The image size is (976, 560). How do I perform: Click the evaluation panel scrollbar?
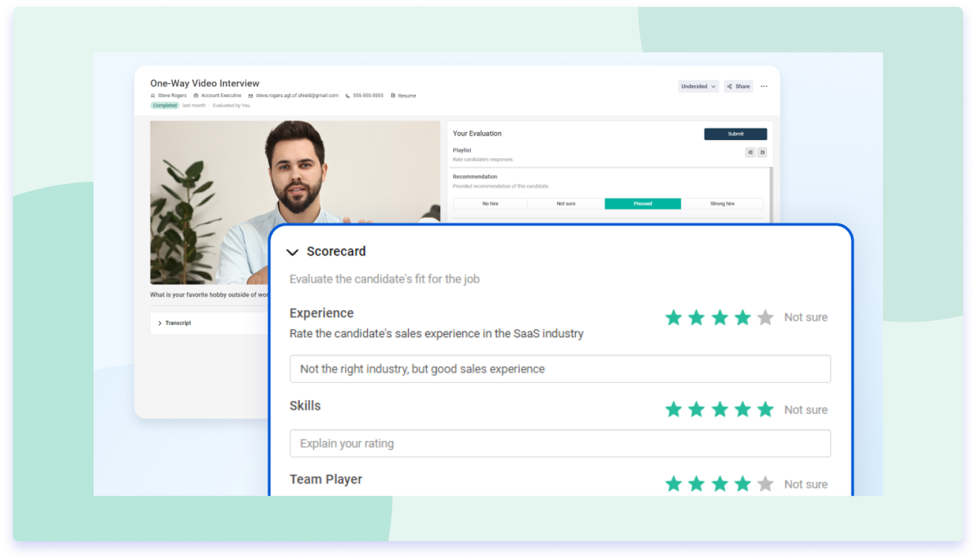pos(771,194)
